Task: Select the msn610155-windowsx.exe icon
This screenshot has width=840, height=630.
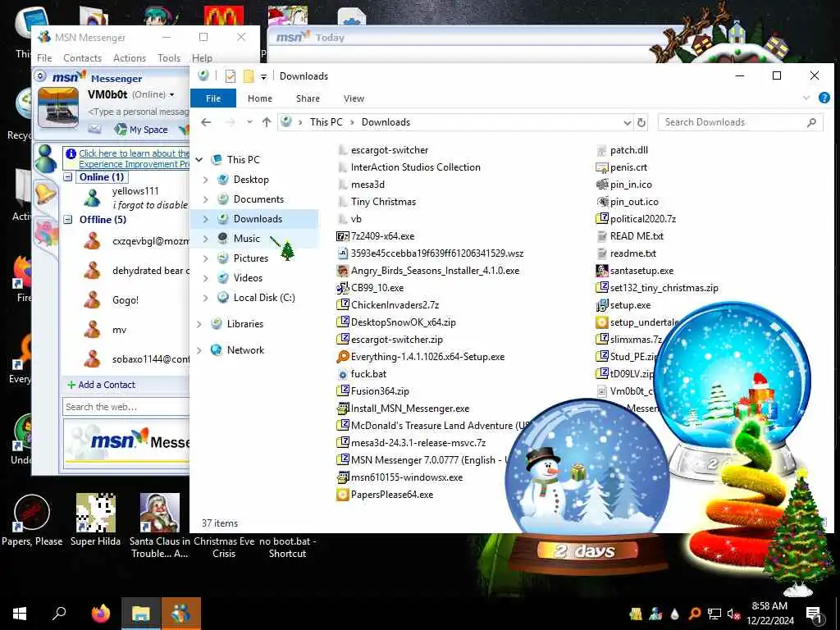Action: (342, 477)
